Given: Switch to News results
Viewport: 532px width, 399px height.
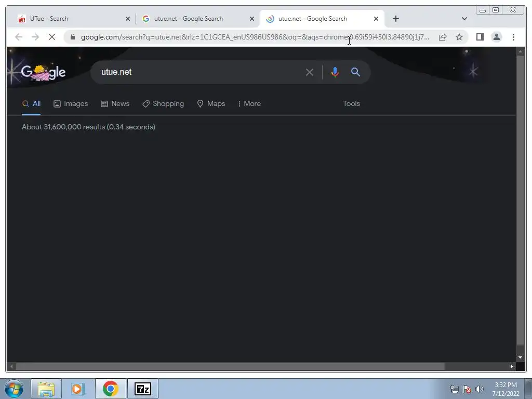Looking at the screenshot, I should (115, 104).
